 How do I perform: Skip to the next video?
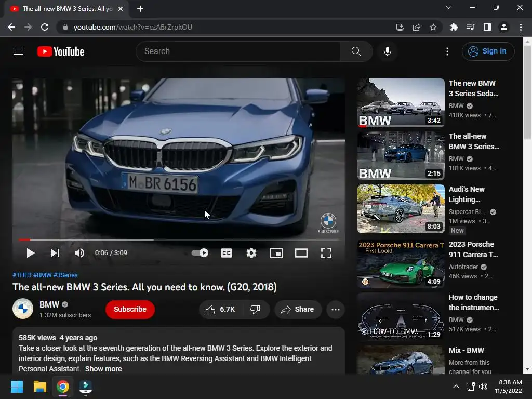tap(55, 253)
